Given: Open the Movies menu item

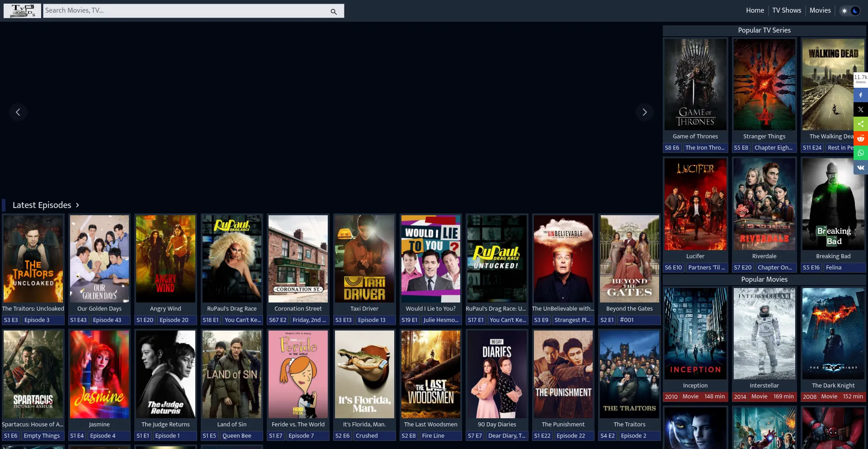Looking at the screenshot, I should pos(820,10).
